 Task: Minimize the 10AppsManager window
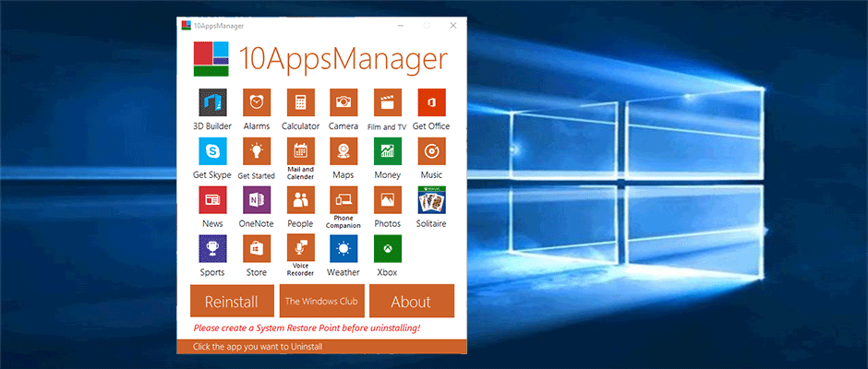[x=400, y=26]
